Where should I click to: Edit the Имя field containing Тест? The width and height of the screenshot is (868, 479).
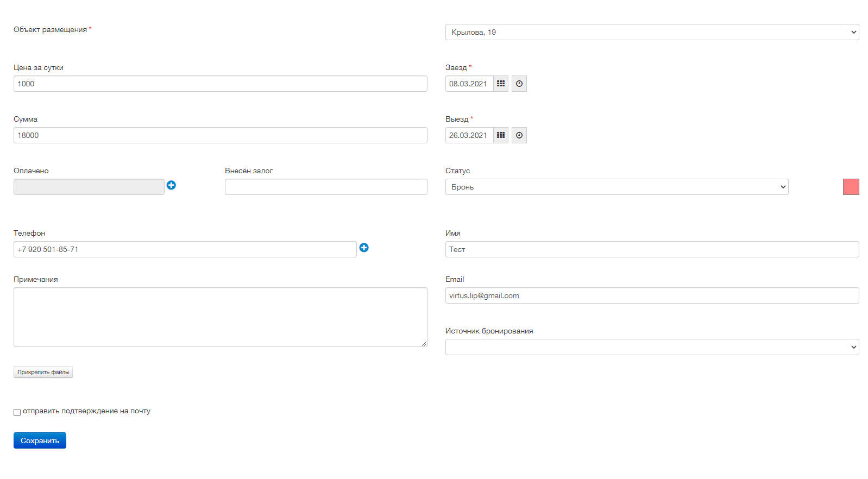point(652,249)
